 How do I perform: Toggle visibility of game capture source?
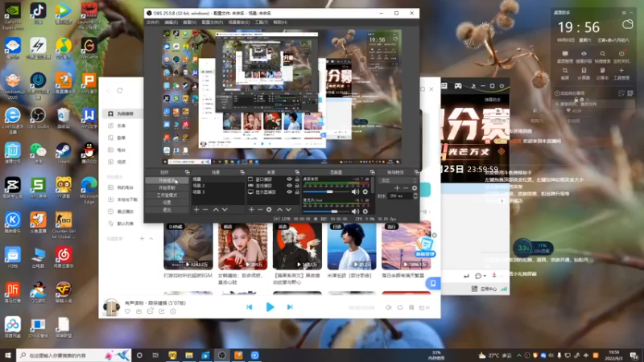click(x=290, y=186)
